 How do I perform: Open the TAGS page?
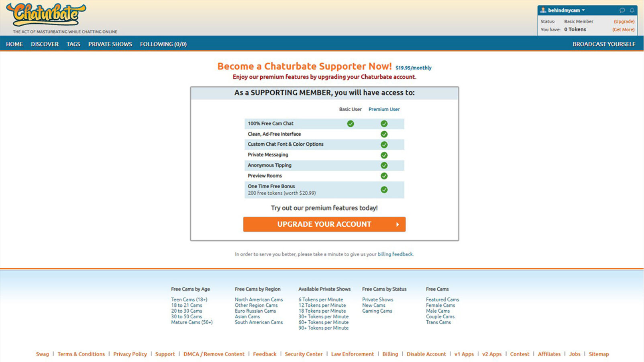pos(73,44)
